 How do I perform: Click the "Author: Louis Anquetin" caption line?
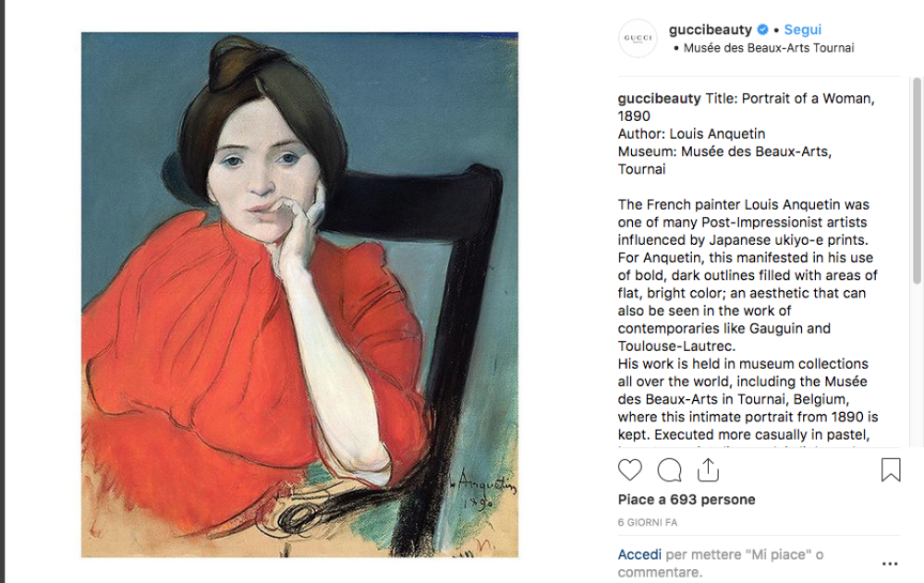(x=691, y=134)
